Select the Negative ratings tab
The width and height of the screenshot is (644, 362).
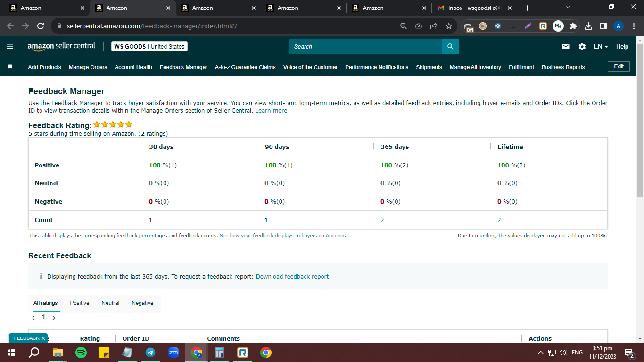click(142, 303)
